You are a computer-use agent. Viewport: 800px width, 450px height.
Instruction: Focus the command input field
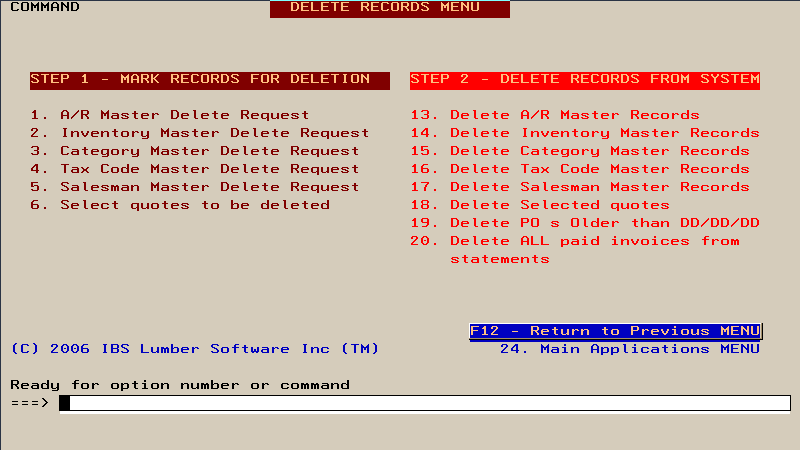coord(425,403)
